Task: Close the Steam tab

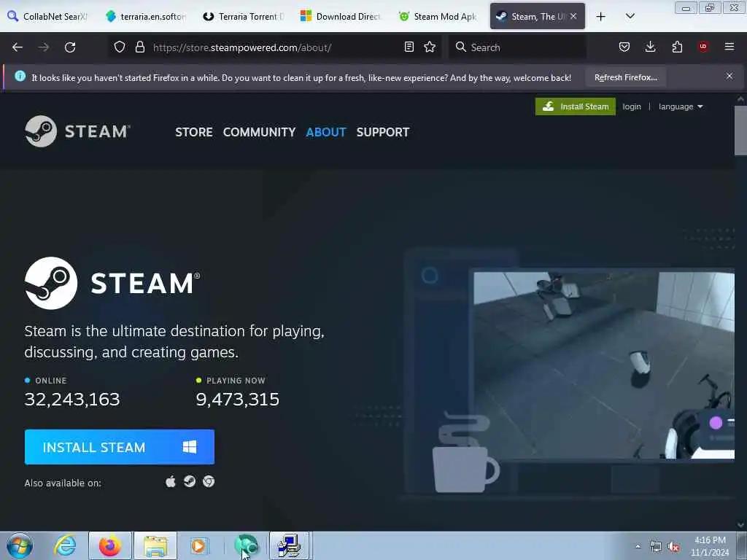Action: click(573, 16)
